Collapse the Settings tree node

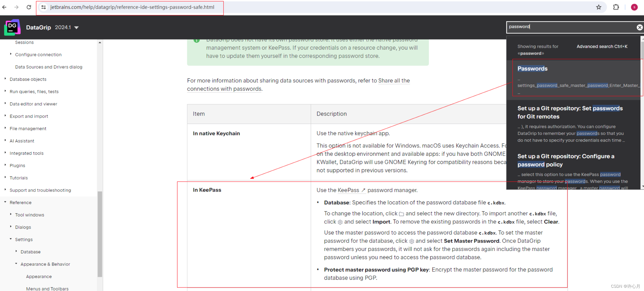coord(24,240)
